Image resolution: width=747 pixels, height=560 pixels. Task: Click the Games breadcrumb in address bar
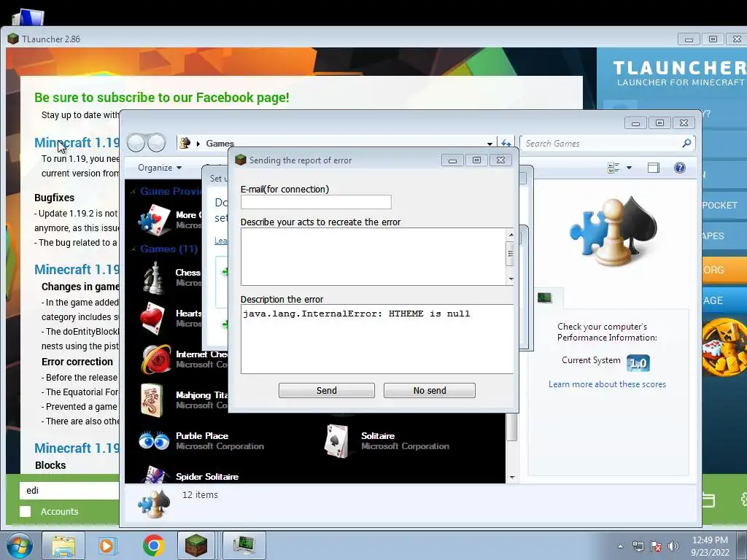tap(220, 144)
